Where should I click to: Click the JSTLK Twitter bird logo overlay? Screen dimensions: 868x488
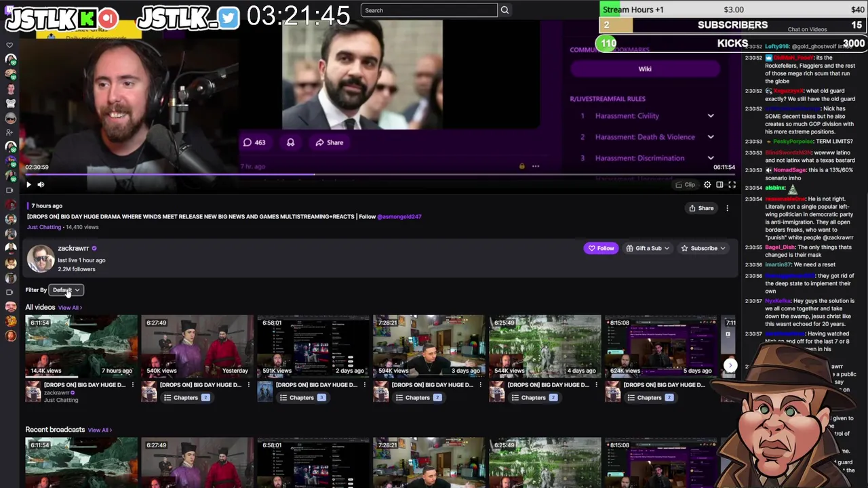point(229,19)
